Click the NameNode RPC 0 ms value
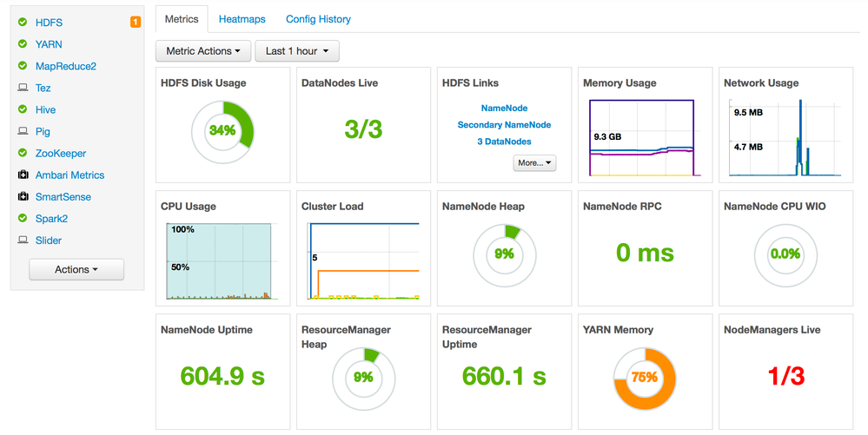The height and width of the screenshot is (435, 868). 645,253
